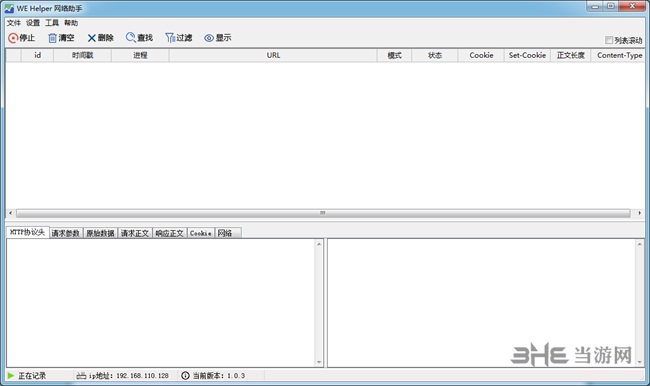Click the ip地址 192.168.110.128 status text
Viewport: 650px width, 386px height.
[x=129, y=376]
